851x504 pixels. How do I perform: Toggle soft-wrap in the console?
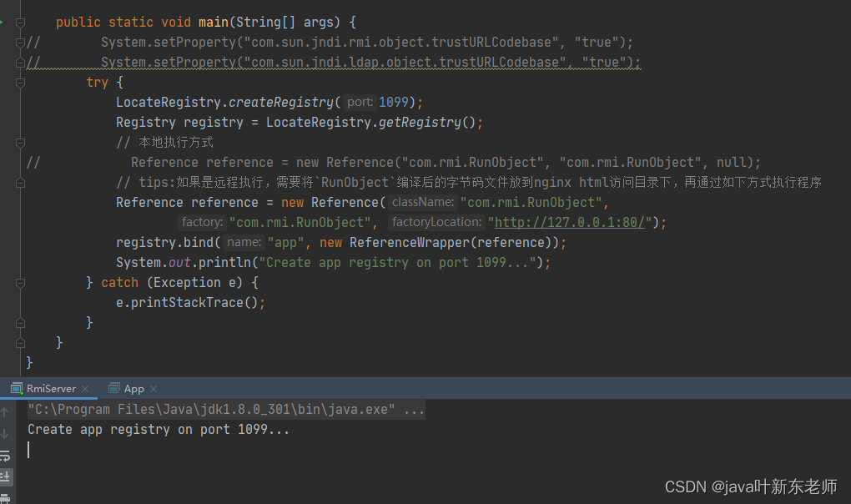click(x=5, y=456)
